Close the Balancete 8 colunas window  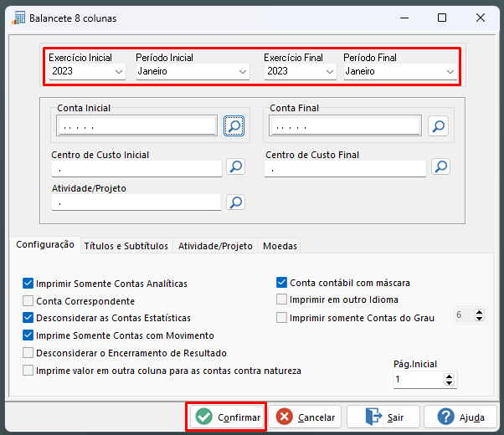pyautogui.click(x=481, y=18)
